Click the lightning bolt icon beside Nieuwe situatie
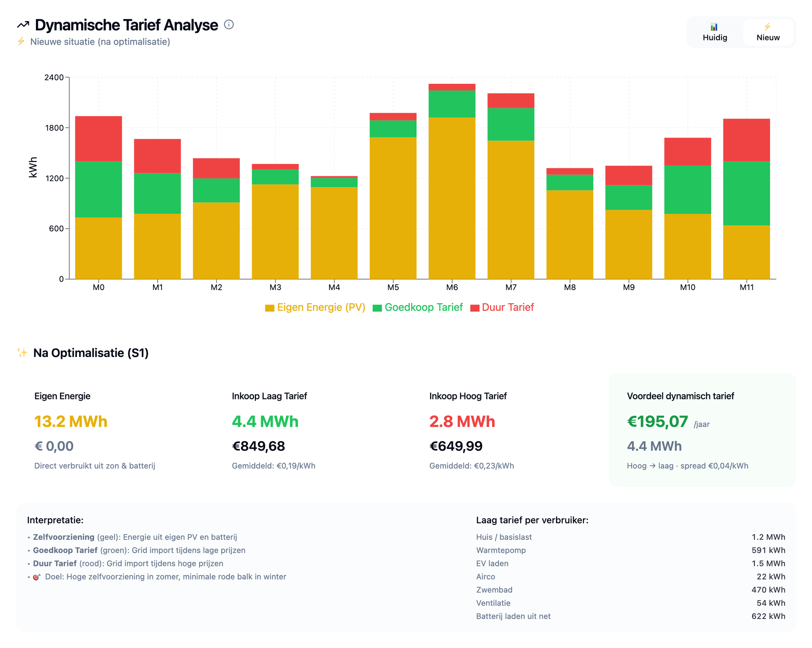Image resolution: width=812 pixels, height=648 pixels. tap(21, 41)
